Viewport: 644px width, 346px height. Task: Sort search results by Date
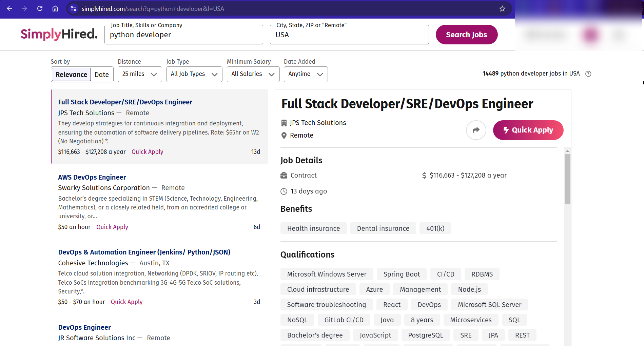pyautogui.click(x=102, y=74)
